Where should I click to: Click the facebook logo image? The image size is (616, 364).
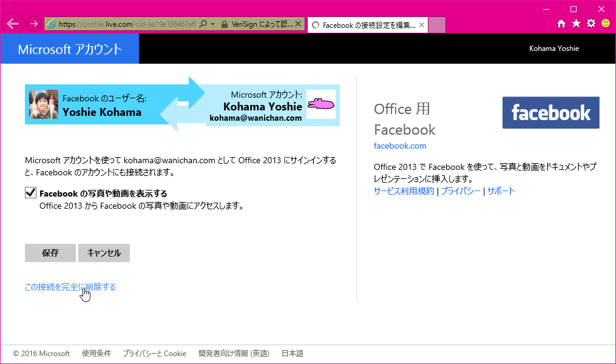[x=551, y=113]
